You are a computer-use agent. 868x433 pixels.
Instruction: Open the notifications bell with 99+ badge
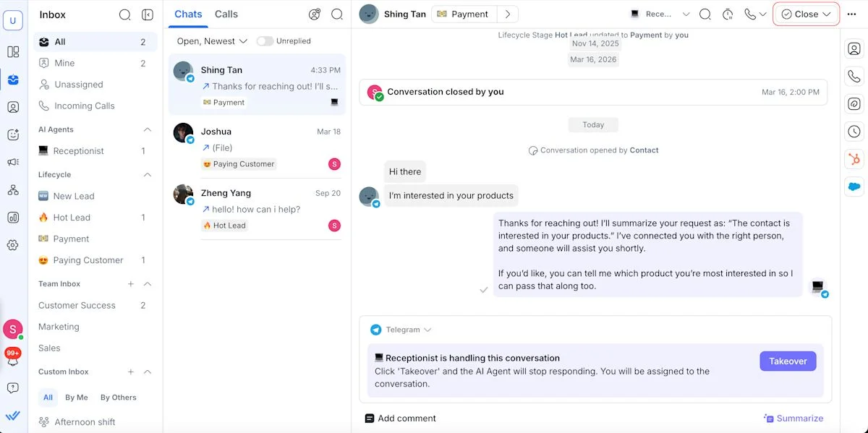(x=12, y=356)
